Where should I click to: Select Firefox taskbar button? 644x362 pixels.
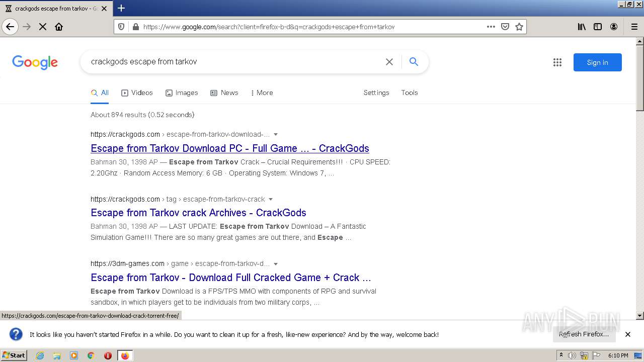tap(125, 355)
